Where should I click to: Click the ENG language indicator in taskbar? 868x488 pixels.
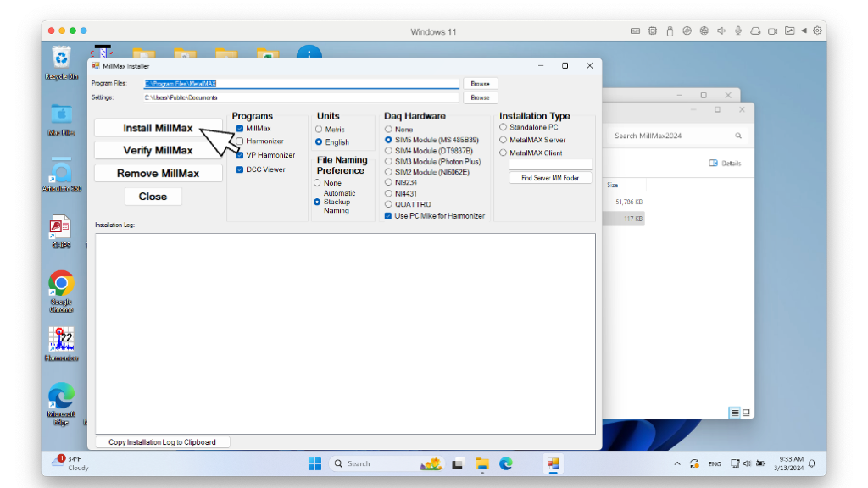pyautogui.click(x=715, y=463)
